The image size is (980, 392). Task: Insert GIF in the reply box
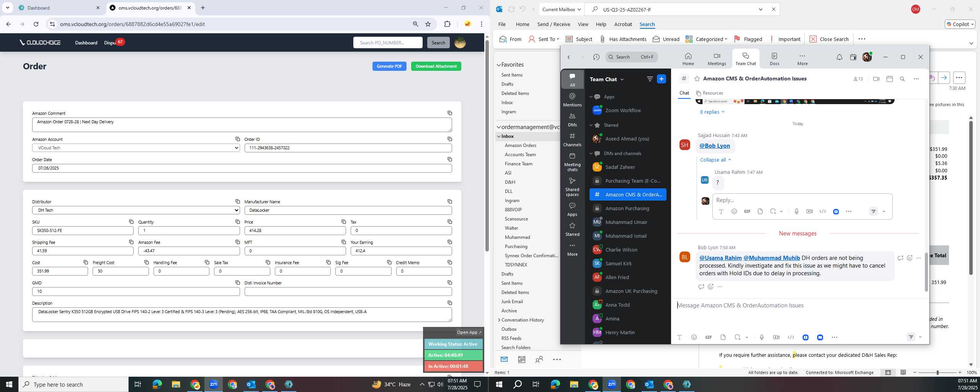[747, 211]
